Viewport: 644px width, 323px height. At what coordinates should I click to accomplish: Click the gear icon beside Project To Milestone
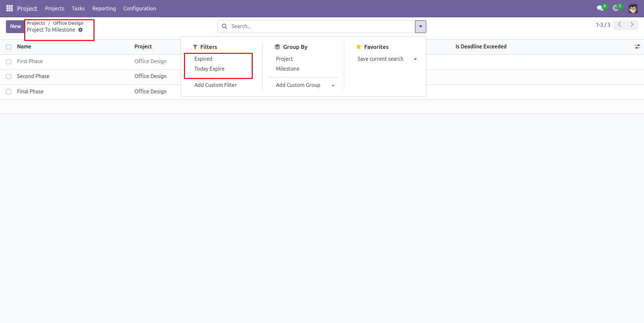coord(81,30)
